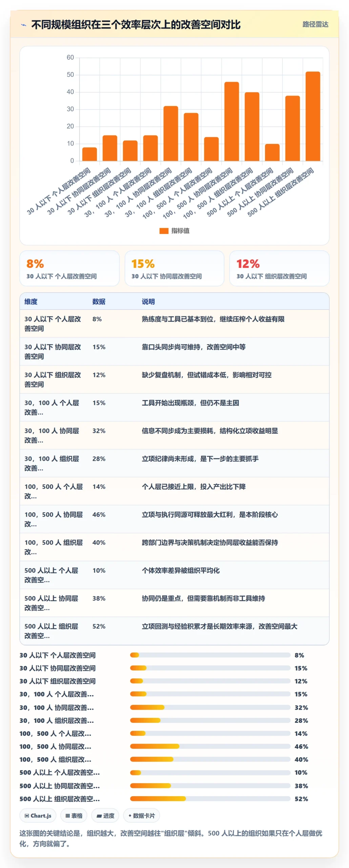
Task: Click the small icon beside the card title
Action: pos(23,25)
